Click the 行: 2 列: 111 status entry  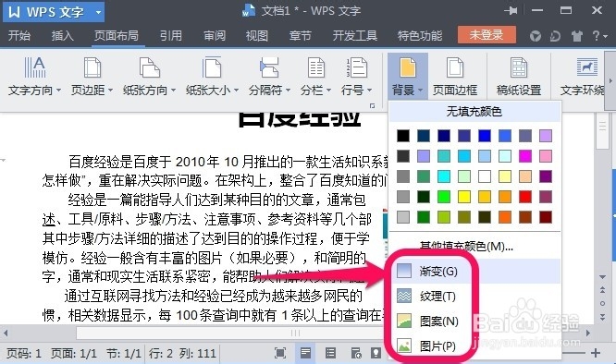click(182, 354)
